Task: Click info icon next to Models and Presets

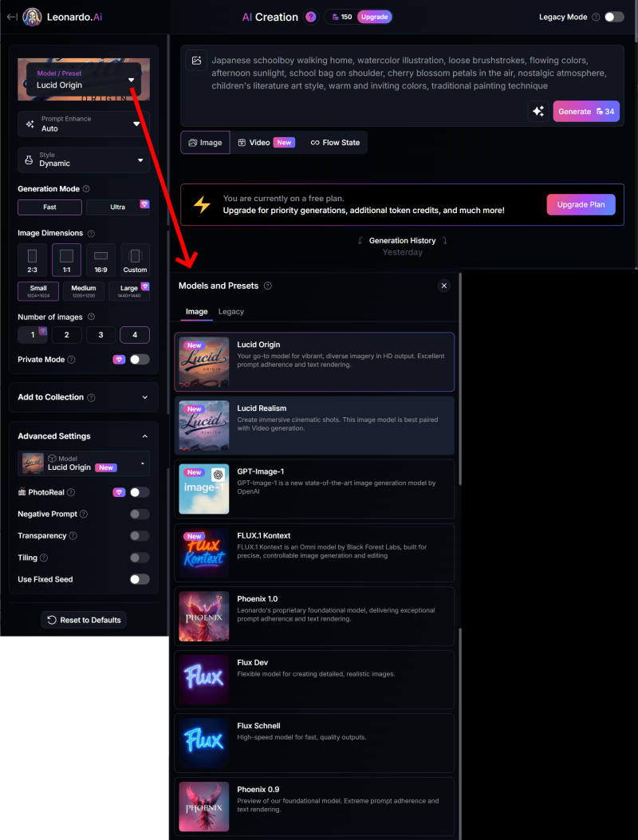Action: pos(268,286)
